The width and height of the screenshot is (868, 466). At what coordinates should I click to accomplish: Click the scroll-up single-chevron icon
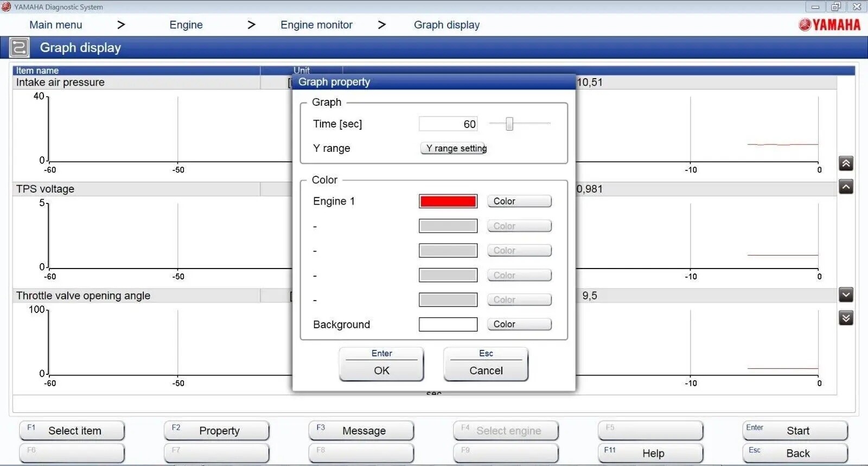tap(846, 187)
